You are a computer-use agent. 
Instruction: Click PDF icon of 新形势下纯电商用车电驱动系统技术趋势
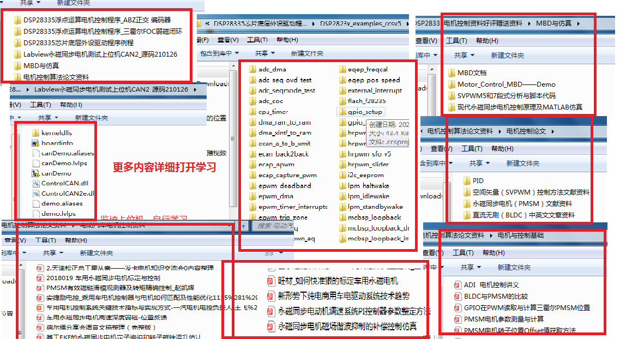[270, 296]
